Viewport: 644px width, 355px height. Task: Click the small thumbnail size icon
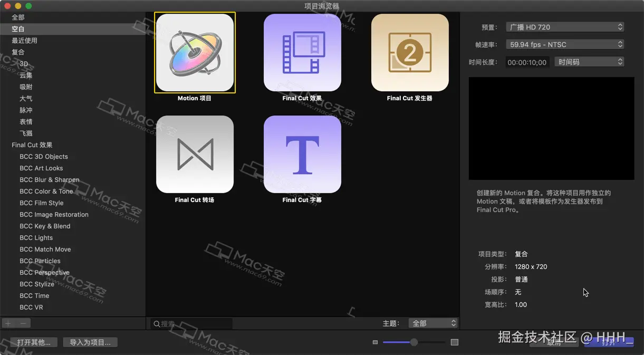pos(375,342)
